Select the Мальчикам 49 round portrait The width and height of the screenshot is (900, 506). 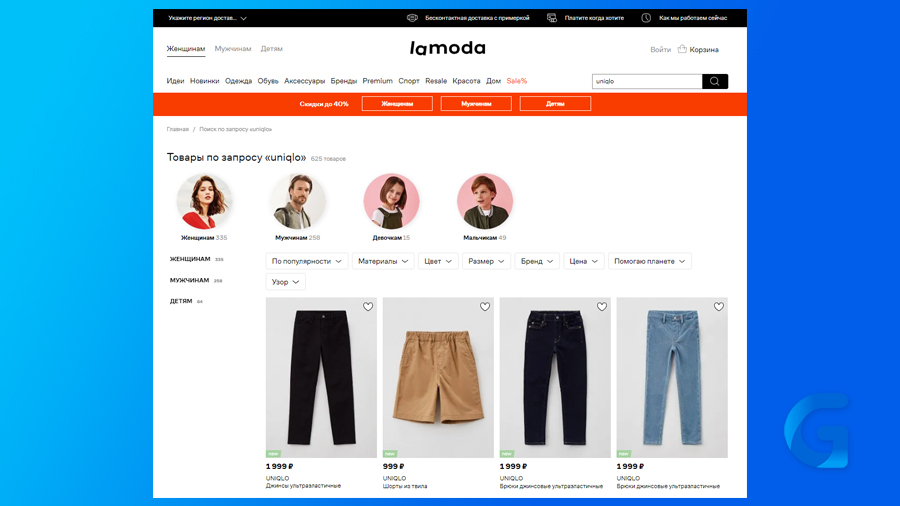(x=484, y=201)
